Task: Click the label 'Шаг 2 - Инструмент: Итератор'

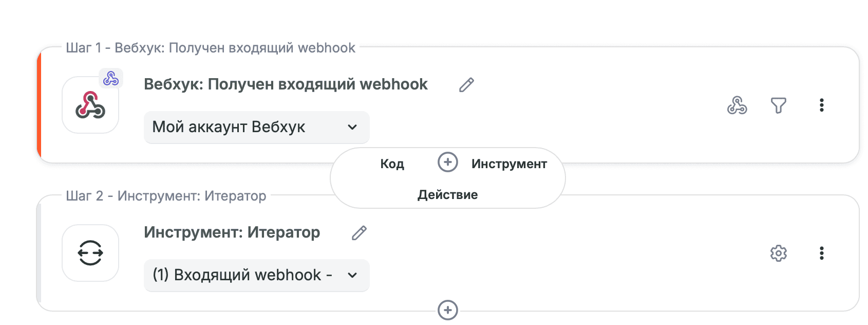Action: click(166, 196)
